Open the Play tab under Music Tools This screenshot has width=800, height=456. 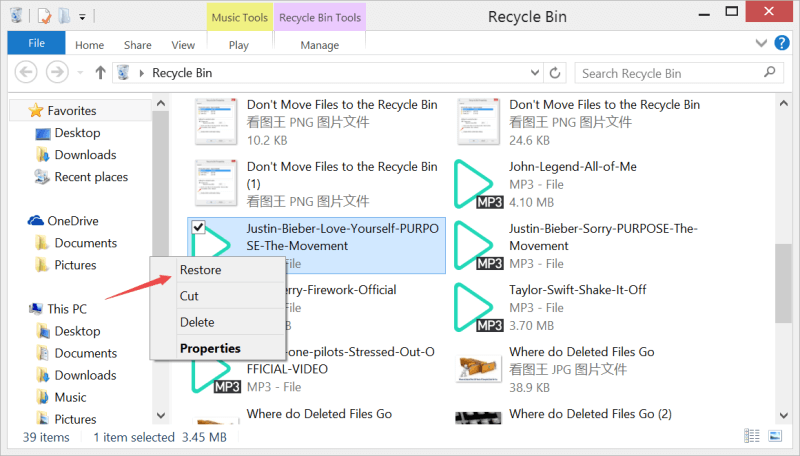coord(239,45)
